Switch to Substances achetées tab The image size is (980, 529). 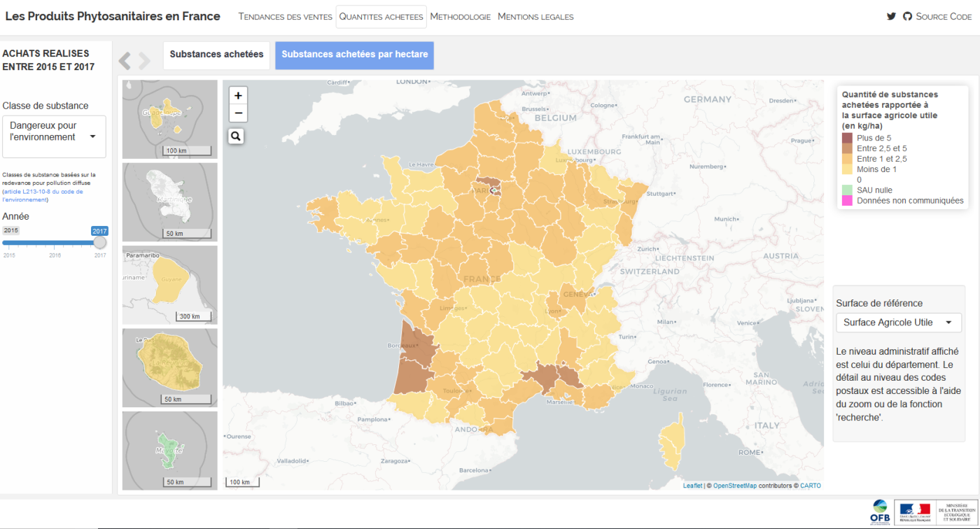(216, 55)
